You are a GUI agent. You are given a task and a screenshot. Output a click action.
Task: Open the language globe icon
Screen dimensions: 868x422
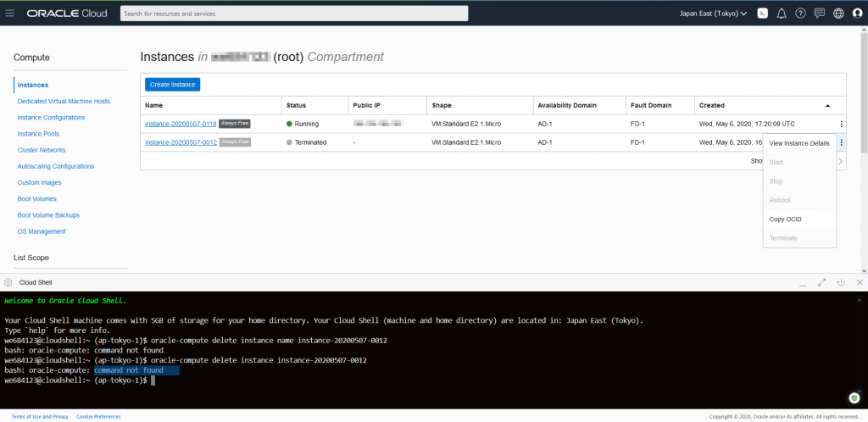[838, 14]
